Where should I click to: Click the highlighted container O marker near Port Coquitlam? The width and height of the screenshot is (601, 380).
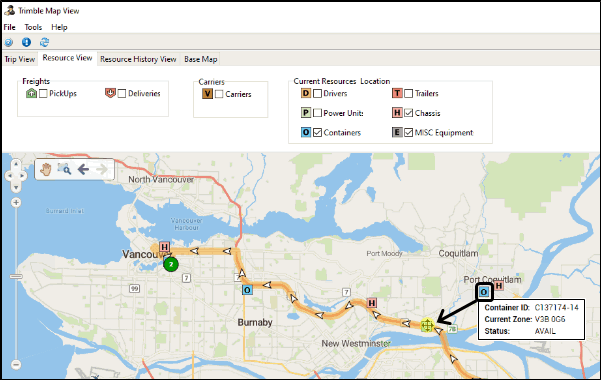tap(484, 292)
